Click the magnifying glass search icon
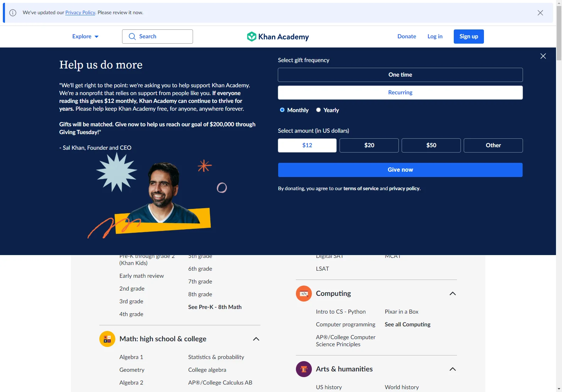The height and width of the screenshot is (392, 562). point(132,37)
